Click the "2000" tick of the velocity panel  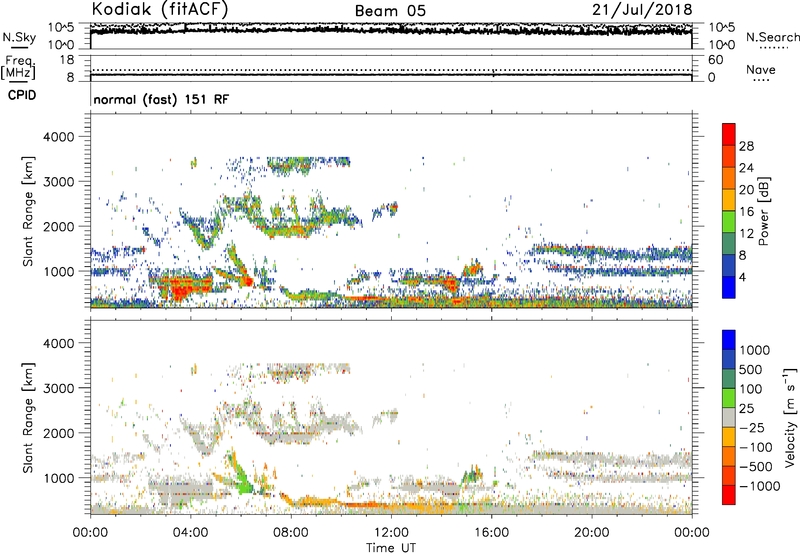[59, 433]
